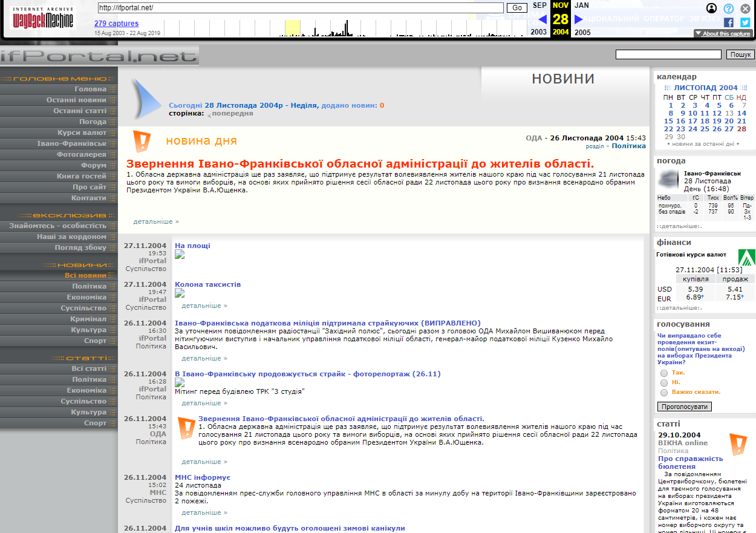Click the ifPortal.net site logo

coord(99,56)
